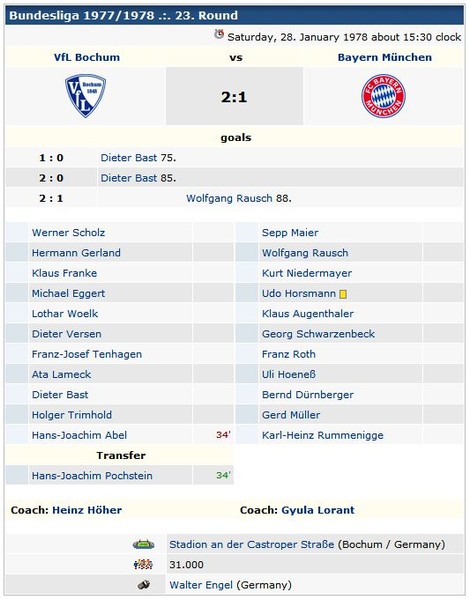Viewport: 469px width, 599px height.
Task: Open coach Heinz Höher profile
Action: click(x=87, y=510)
